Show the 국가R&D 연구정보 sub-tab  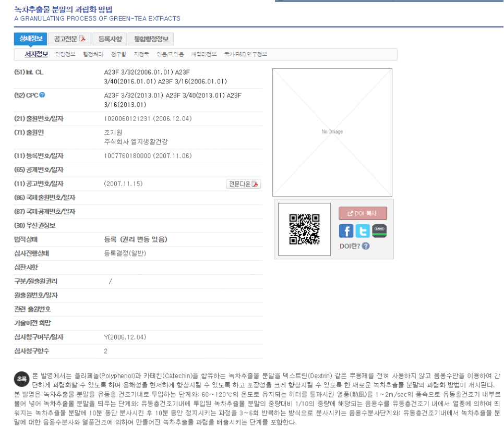(246, 54)
